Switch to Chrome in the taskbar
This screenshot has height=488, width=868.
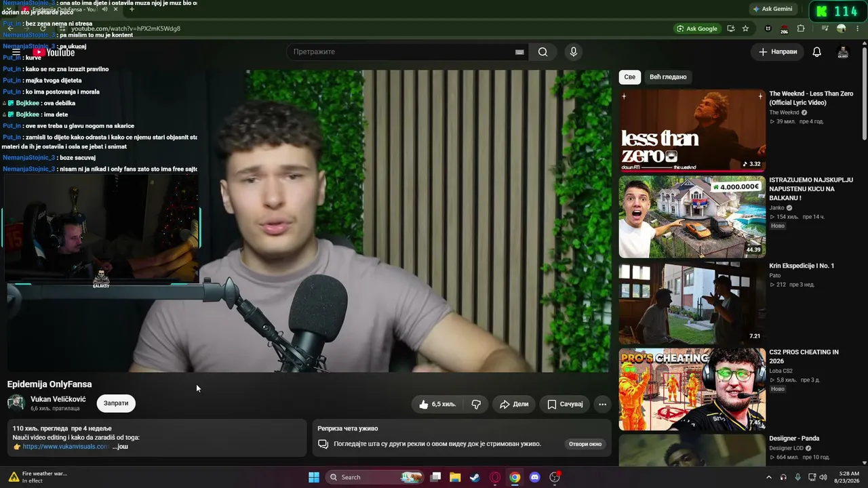[x=515, y=477]
